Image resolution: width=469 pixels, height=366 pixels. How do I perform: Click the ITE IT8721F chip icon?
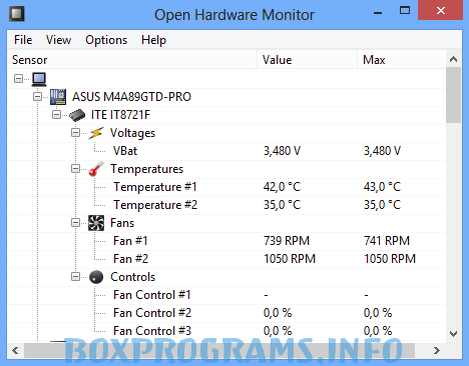pos(77,115)
